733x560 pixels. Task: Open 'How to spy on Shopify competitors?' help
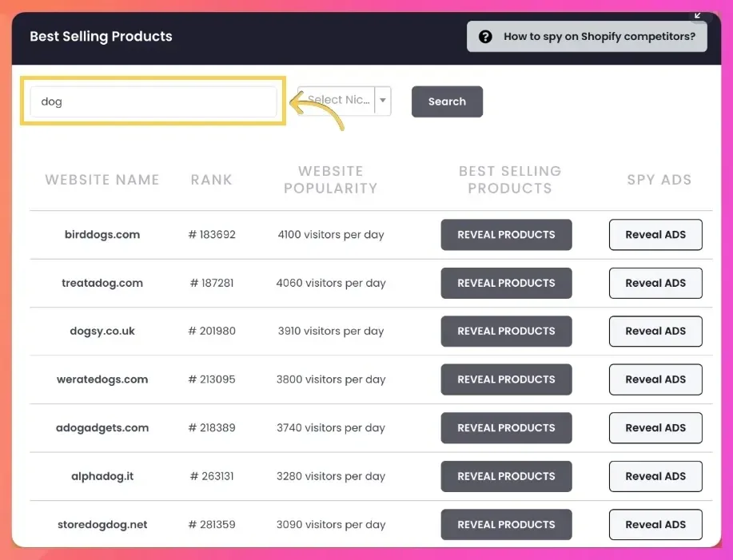(587, 37)
